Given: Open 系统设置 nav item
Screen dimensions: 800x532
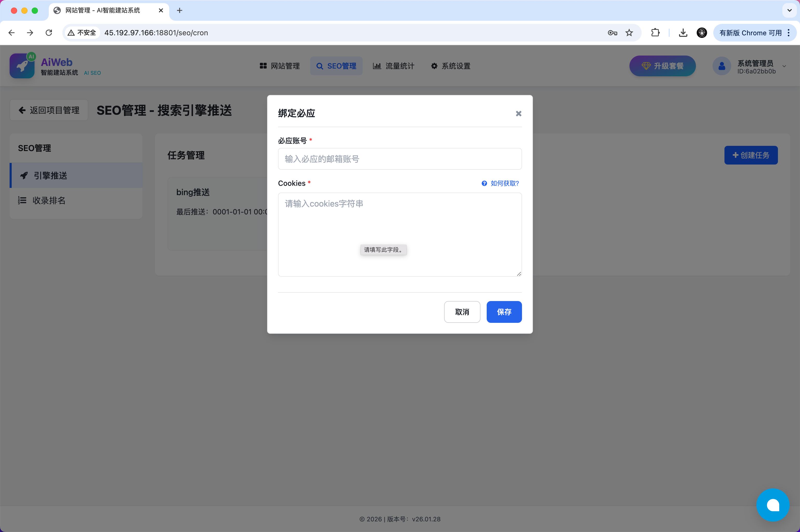Looking at the screenshot, I should (451, 66).
